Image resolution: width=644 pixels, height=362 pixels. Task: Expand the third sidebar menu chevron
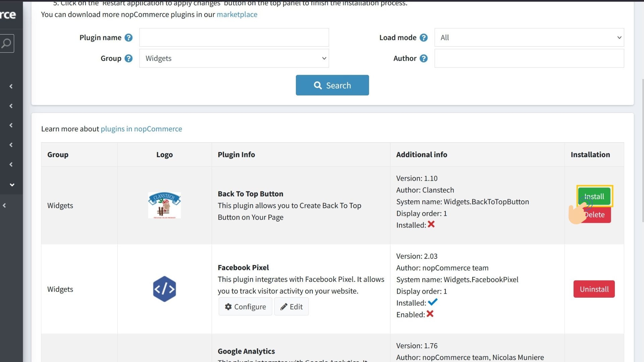pyautogui.click(x=11, y=125)
